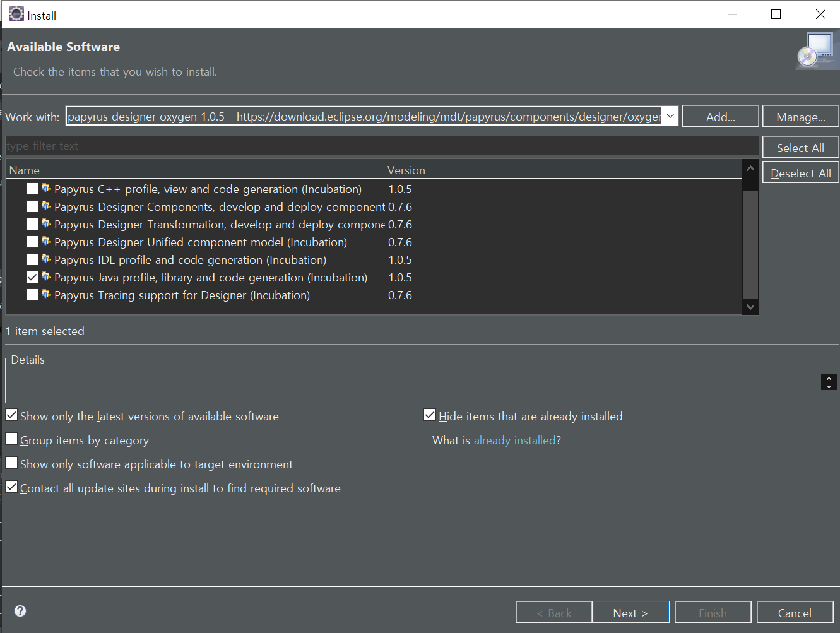The height and width of the screenshot is (633, 840).
Task: Maximize the Install dialog window
Action: click(x=776, y=14)
